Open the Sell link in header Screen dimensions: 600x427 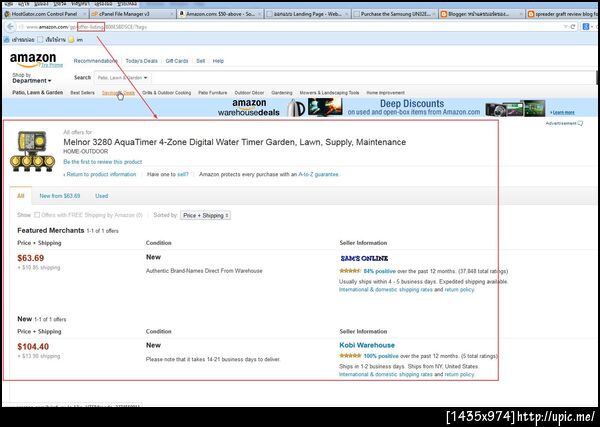pyautogui.click(x=201, y=61)
